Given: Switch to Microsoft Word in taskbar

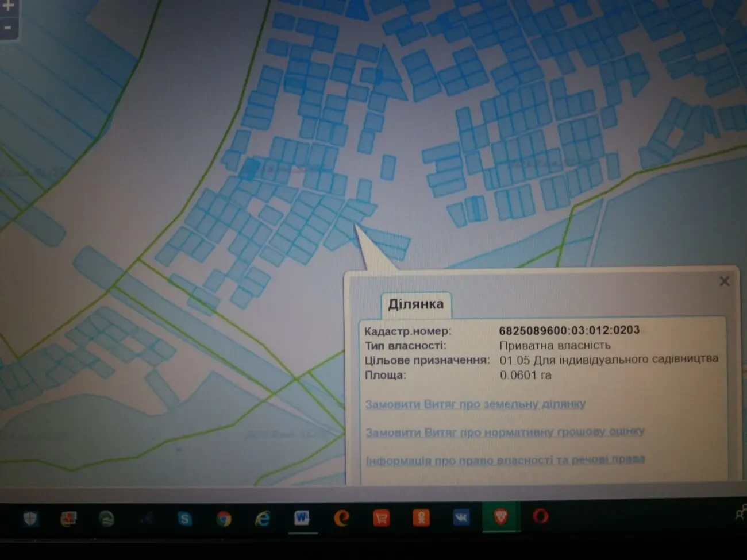Looking at the screenshot, I should click(302, 518).
